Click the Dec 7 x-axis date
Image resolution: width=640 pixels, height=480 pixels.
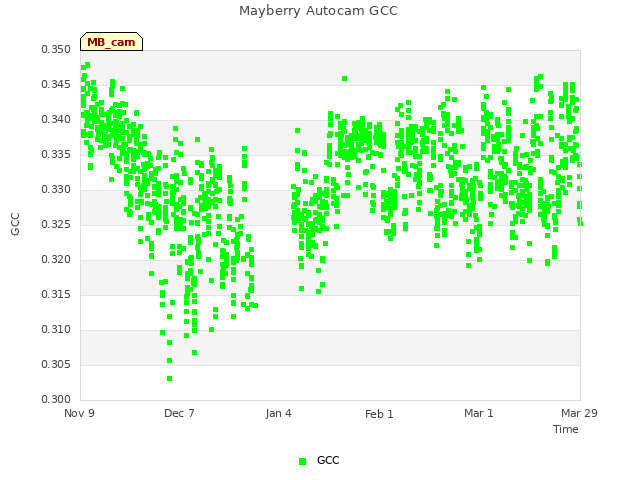point(179,413)
